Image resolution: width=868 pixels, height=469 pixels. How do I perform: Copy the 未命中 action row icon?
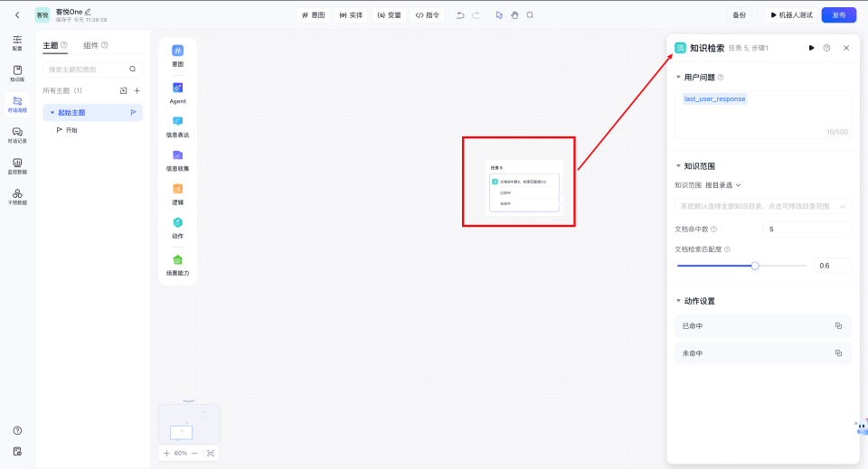[839, 352]
